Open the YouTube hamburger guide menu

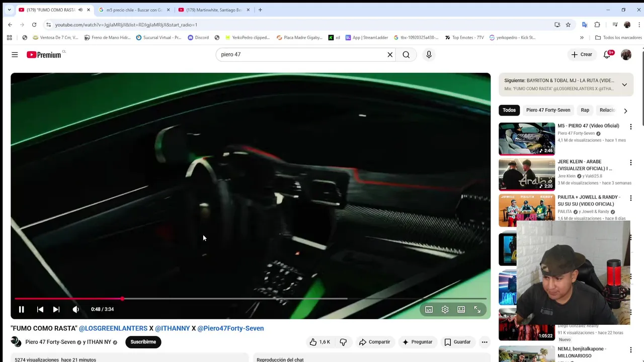tap(15, 54)
